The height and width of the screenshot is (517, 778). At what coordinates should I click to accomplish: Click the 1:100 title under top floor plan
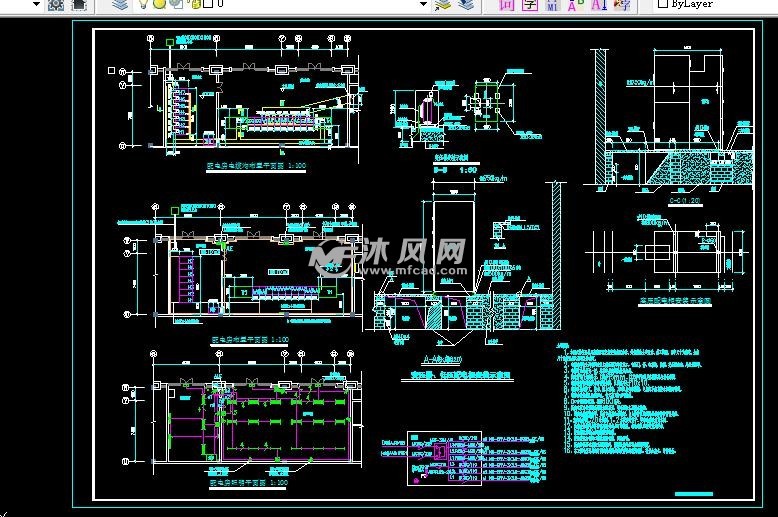pos(256,166)
